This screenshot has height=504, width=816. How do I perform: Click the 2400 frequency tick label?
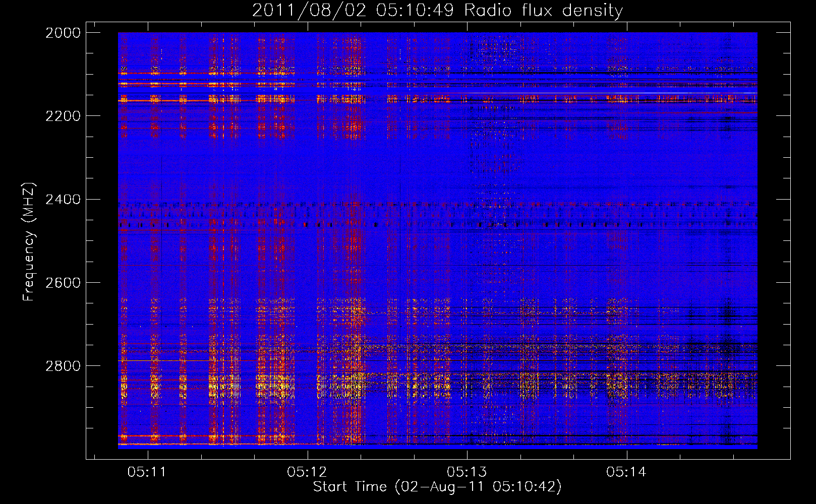click(x=63, y=200)
